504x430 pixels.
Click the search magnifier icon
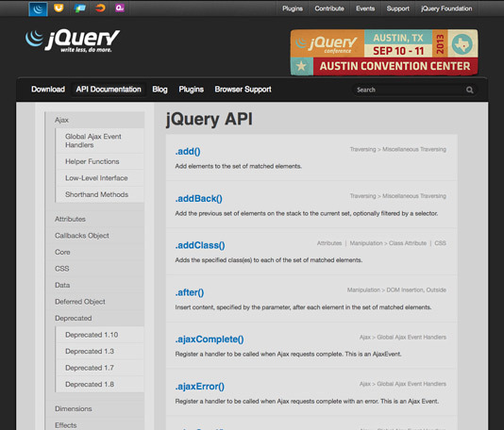(469, 90)
